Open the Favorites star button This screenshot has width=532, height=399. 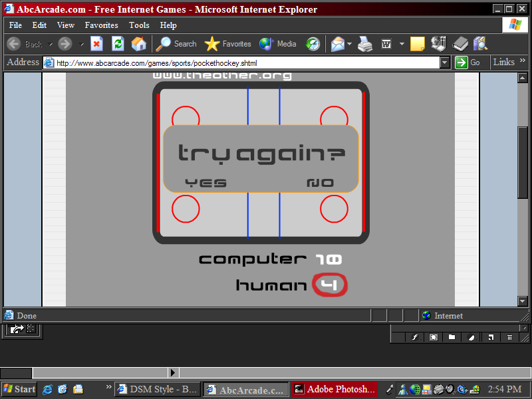(227, 44)
